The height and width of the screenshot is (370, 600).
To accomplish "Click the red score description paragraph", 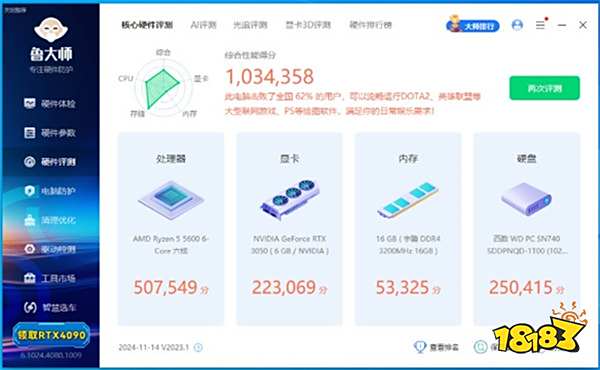I will point(352,103).
